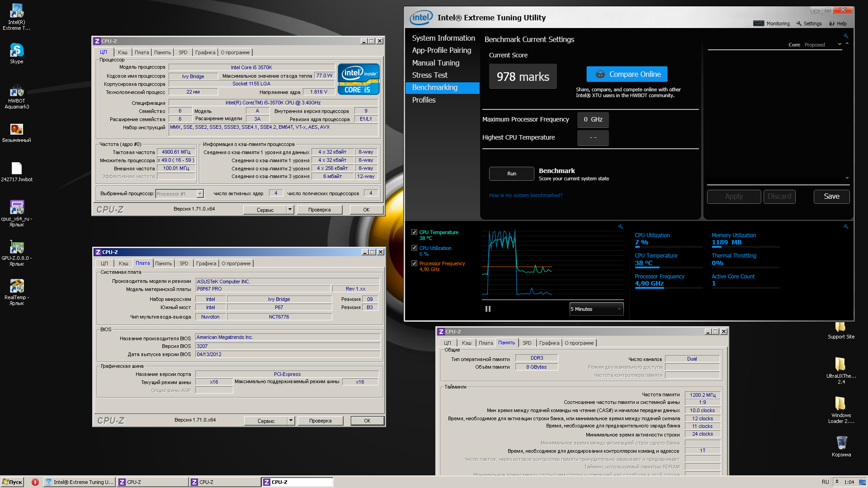This screenshot has height=488, width=868.
Task: Click the tray display icon near the clock
Action: (862, 482)
